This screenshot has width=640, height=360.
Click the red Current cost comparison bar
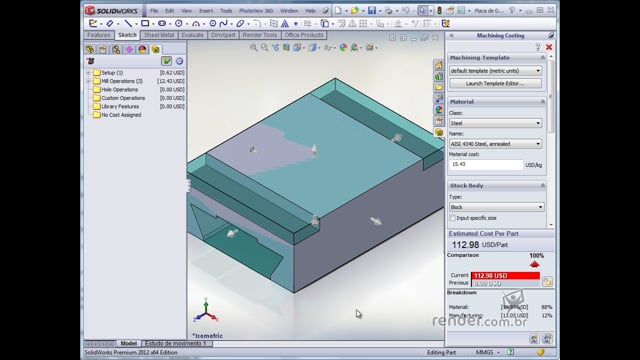coord(505,276)
